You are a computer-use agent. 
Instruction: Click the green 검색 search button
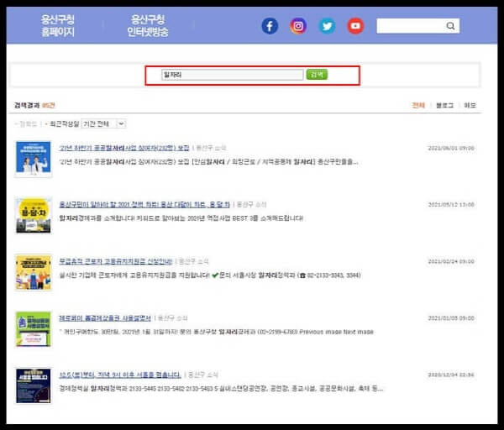pyautogui.click(x=317, y=75)
